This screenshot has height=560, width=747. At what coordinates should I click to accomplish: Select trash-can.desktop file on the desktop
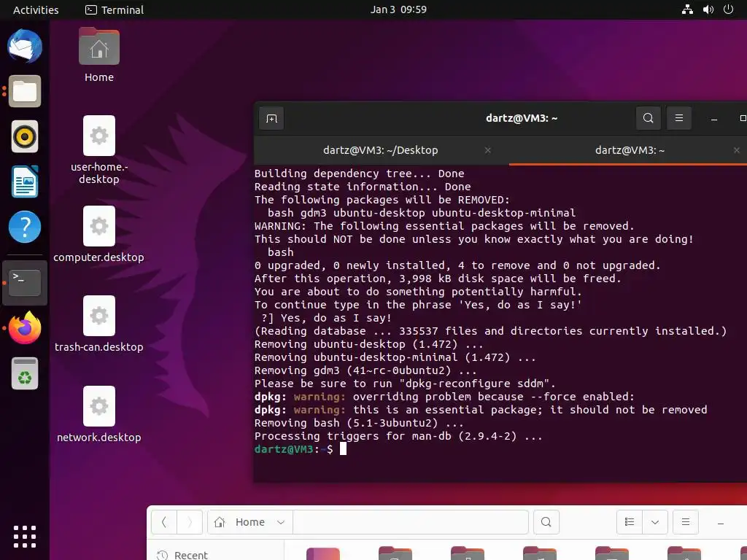[x=99, y=324]
